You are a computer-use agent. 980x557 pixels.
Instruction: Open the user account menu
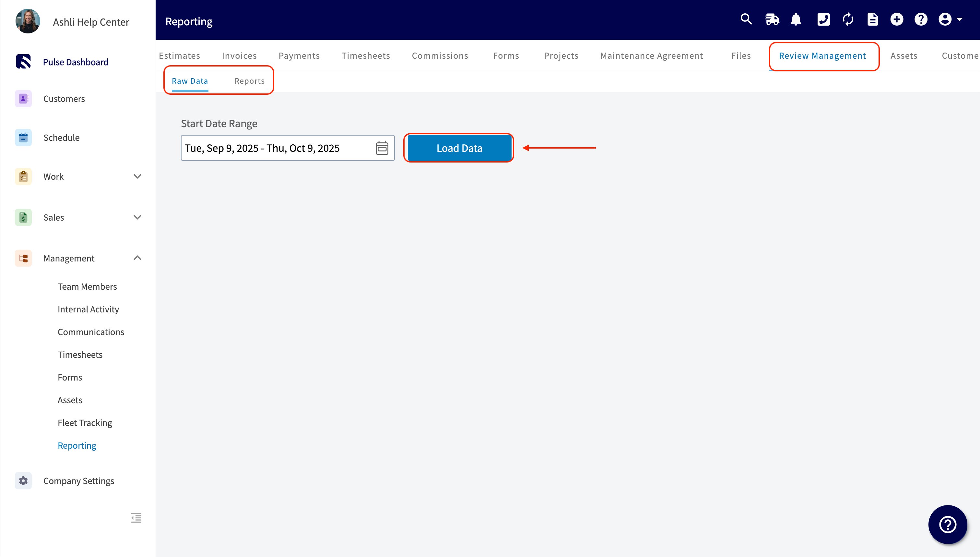[950, 19]
